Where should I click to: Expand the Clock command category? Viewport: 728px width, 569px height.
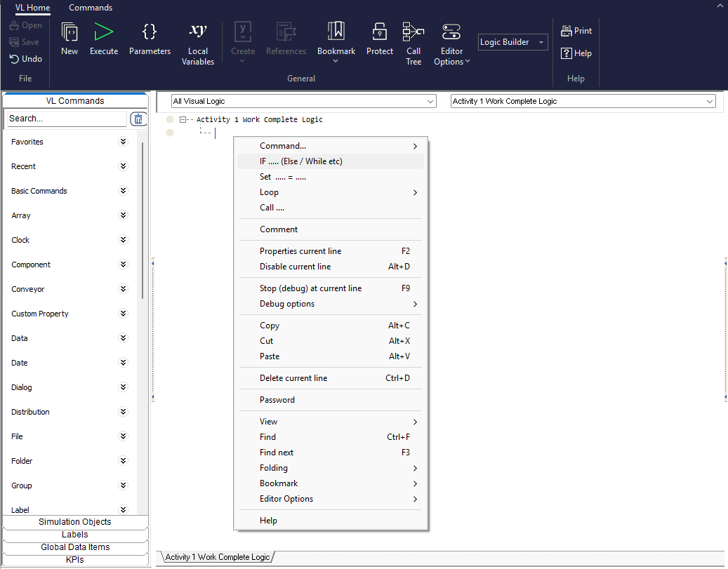[124, 240]
